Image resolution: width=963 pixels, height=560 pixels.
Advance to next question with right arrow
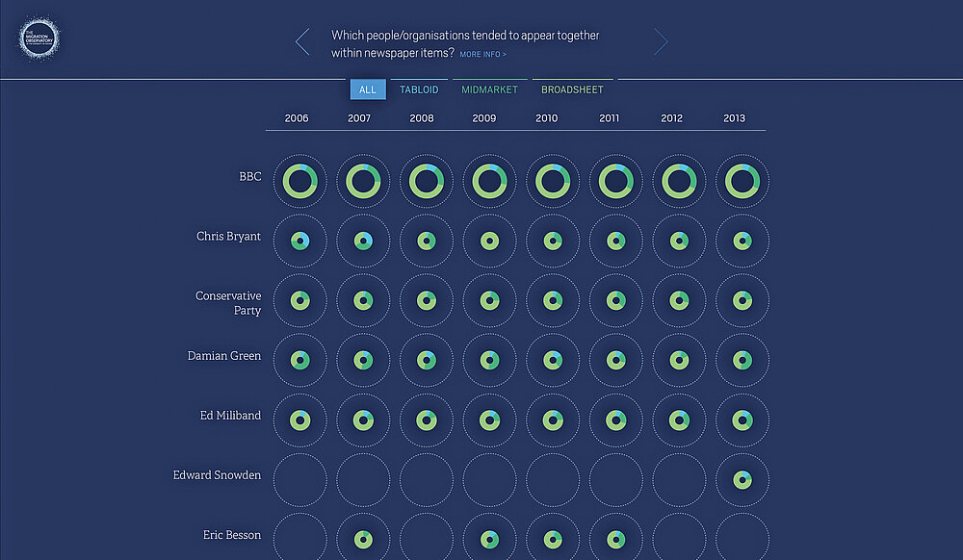click(661, 41)
